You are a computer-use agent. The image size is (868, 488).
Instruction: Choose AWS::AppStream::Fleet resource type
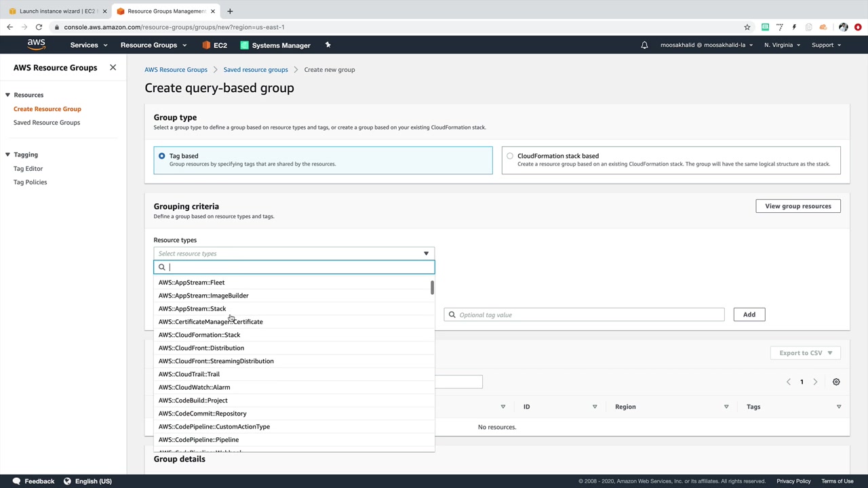tap(294, 283)
